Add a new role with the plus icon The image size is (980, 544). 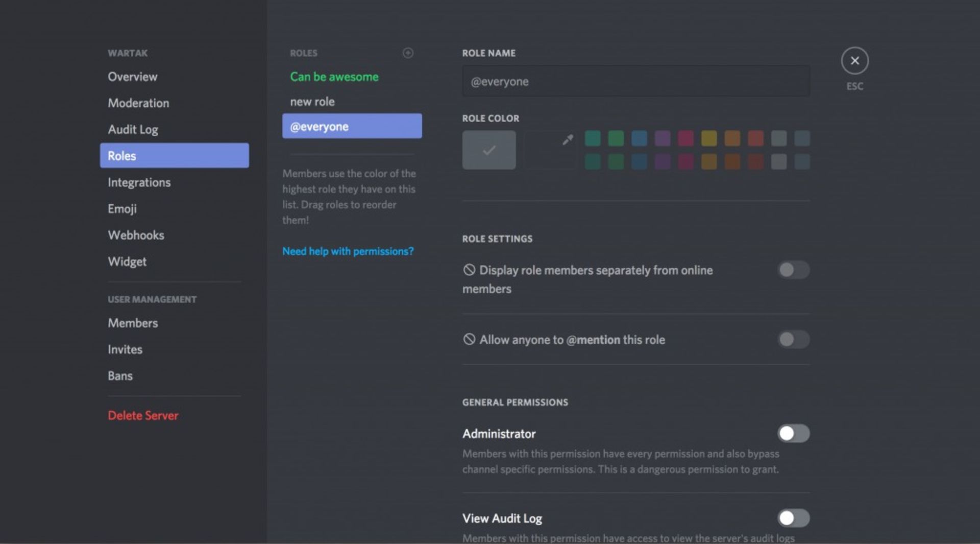coord(408,53)
